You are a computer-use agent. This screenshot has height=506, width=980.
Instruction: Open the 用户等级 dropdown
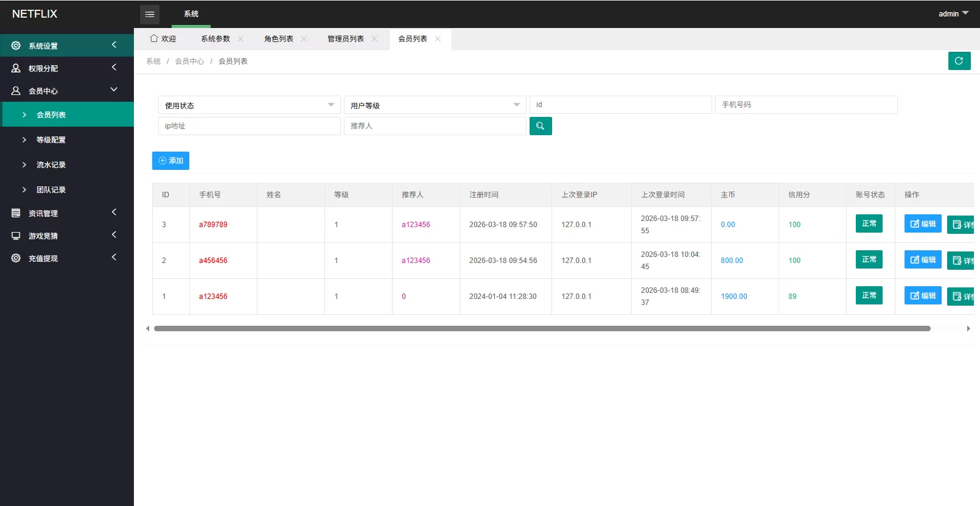435,105
